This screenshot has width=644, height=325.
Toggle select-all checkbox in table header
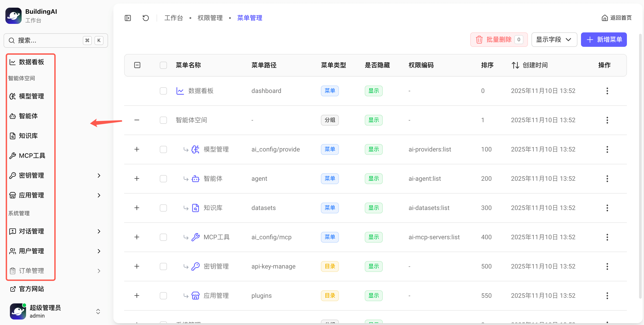click(x=163, y=65)
